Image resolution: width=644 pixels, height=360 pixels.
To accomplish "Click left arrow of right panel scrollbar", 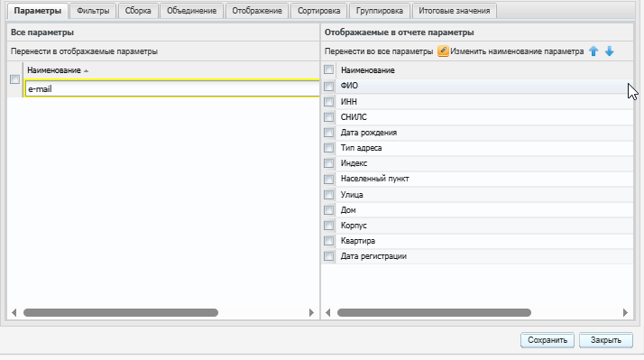I will [327, 313].
